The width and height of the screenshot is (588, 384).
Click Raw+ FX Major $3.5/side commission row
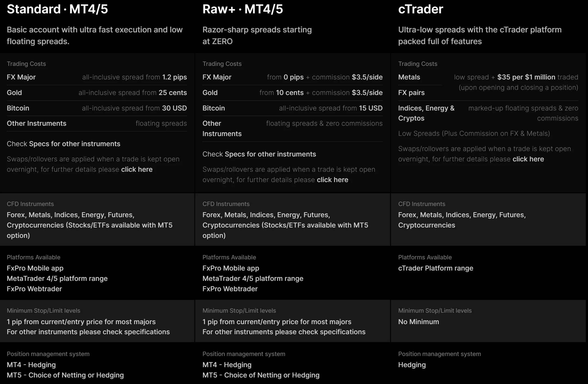click(293, 77)
